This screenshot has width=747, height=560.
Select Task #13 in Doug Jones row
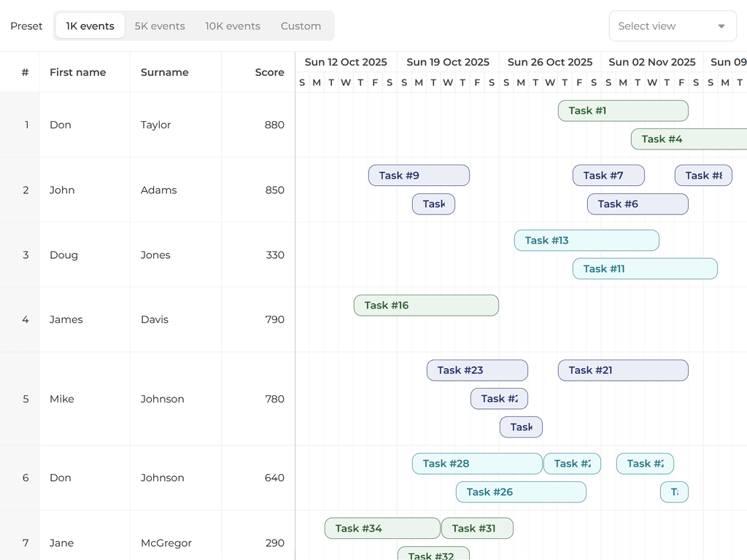click(x=586, y=240)
